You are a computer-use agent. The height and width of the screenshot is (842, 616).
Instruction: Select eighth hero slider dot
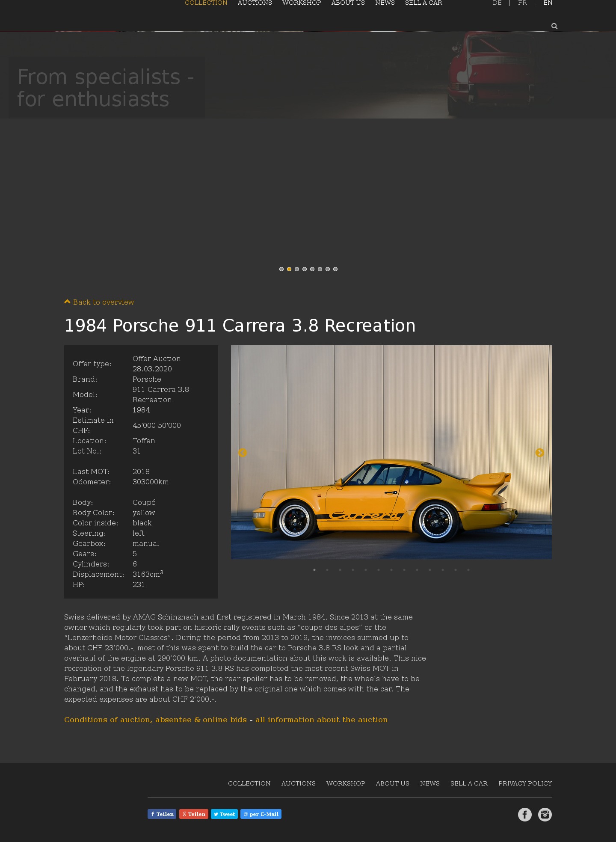click(335, 269)
